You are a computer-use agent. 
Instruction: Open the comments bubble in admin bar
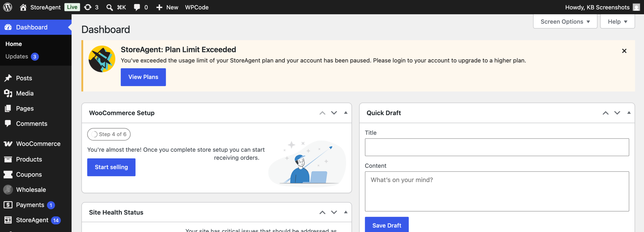coord(137,7)
